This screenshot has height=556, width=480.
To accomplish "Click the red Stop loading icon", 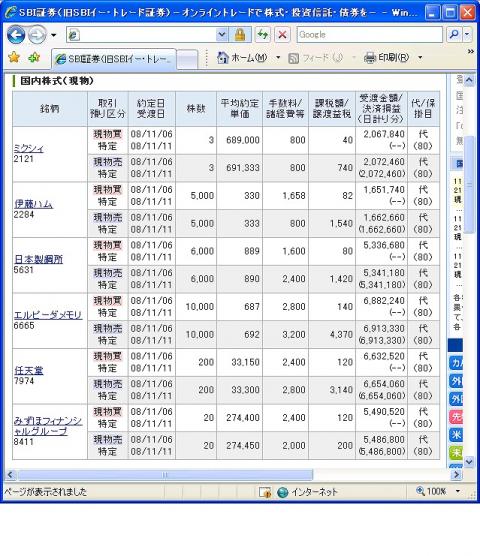I will (x=282, y=35).
